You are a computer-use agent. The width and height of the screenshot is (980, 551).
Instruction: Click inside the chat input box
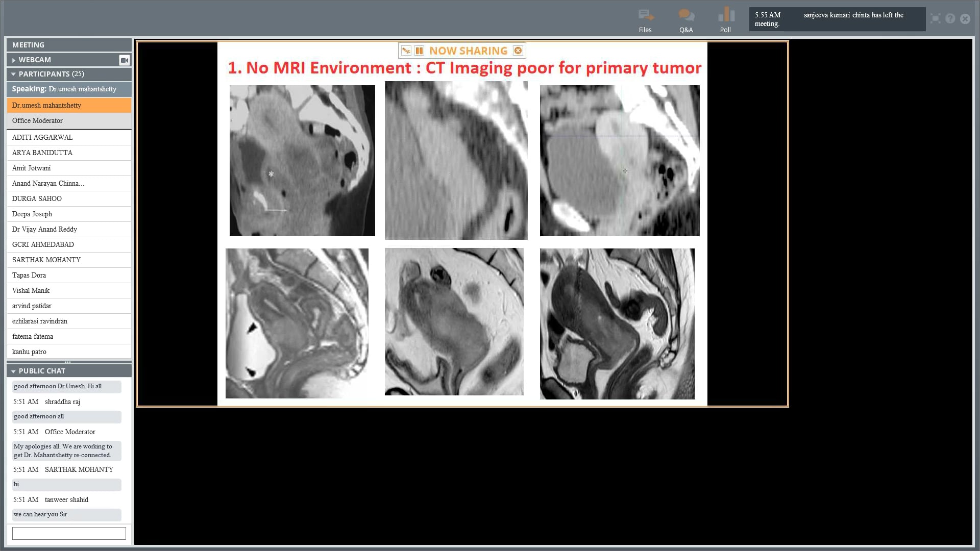pyautogui.click(x=69, y=533)
